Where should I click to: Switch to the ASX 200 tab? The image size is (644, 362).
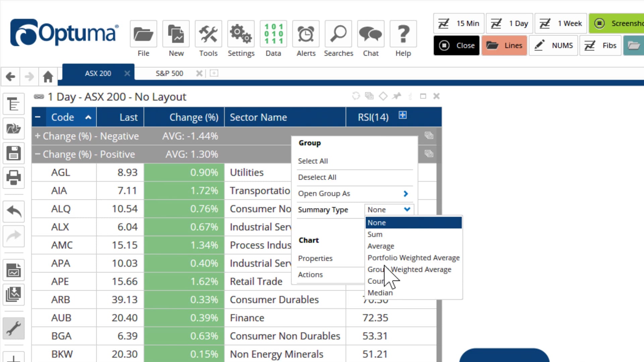[98, 73]
